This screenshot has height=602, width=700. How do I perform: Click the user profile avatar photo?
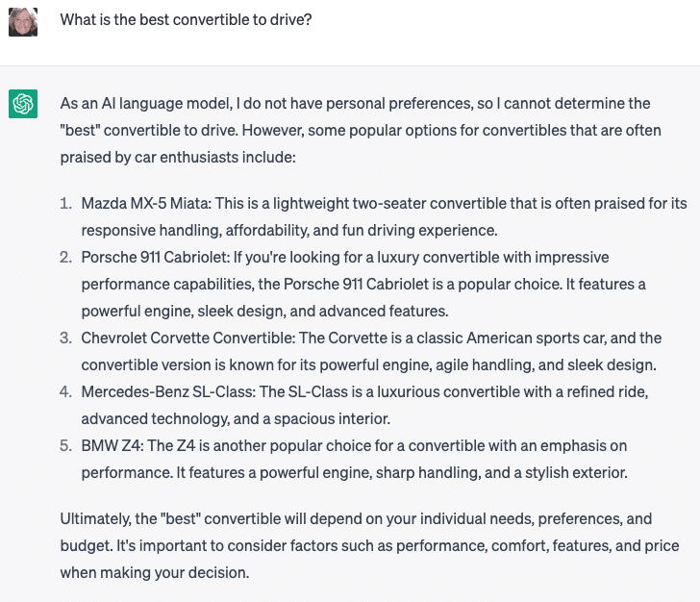coord(23,22)
